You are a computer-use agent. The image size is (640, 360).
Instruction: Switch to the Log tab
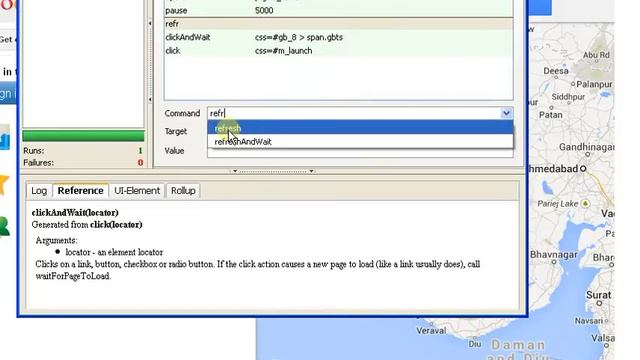[39, 191]
